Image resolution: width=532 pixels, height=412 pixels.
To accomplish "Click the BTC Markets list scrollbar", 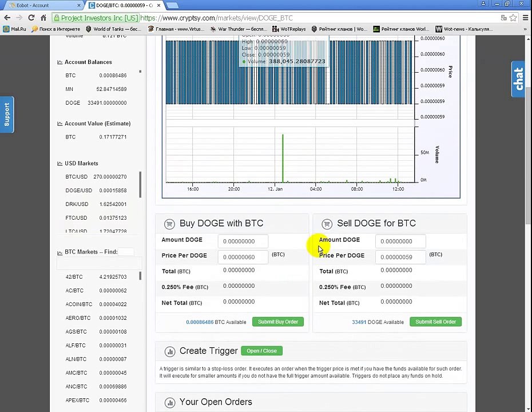I will coord(140,276).
